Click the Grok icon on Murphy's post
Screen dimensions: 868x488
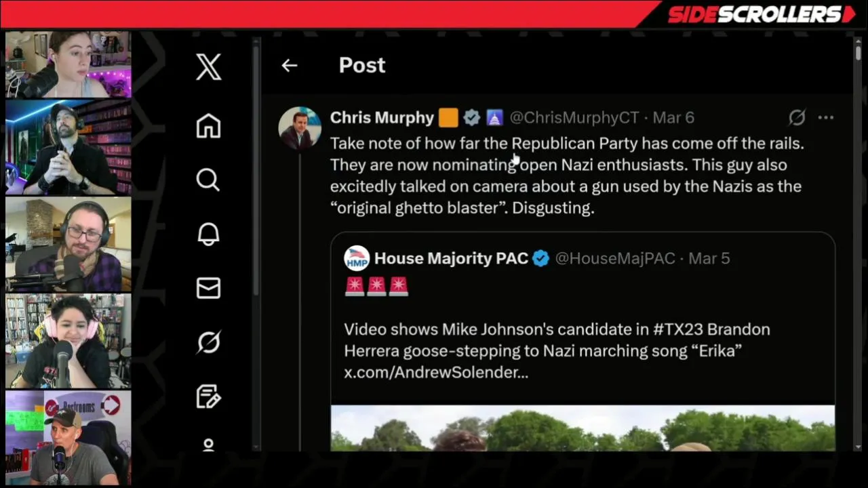(x=797, y=118)
